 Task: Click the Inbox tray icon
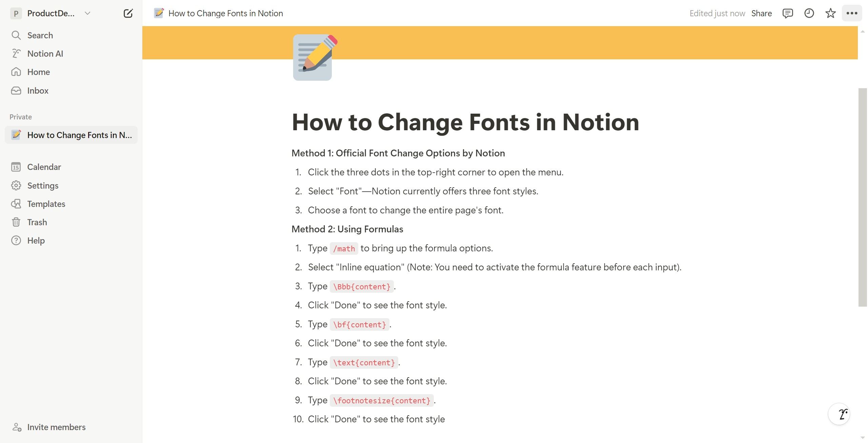coord(16,91)
